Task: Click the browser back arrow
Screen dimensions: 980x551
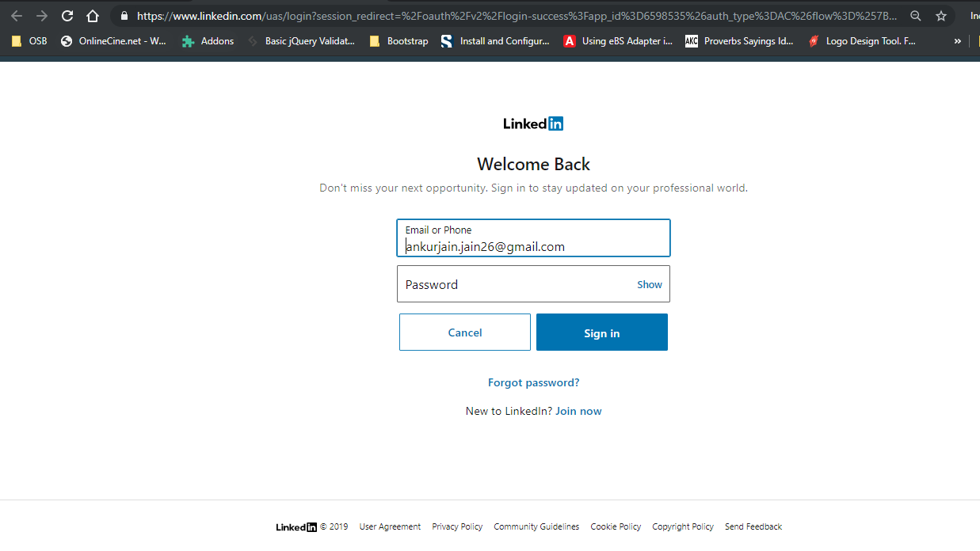Action: [17, 16]
